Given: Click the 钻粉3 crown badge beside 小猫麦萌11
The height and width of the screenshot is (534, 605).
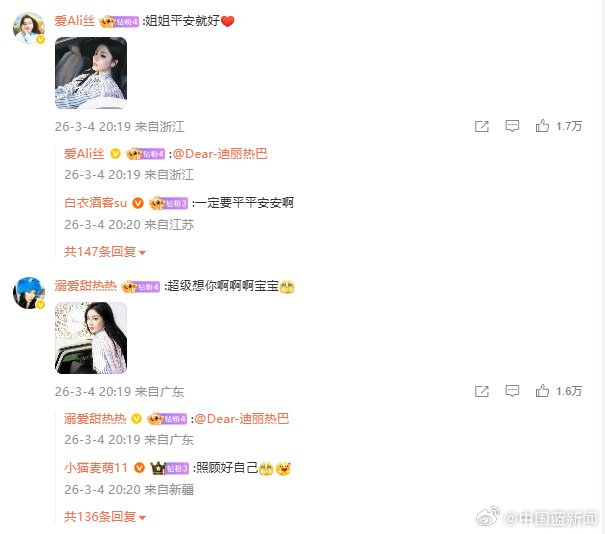Looking at the screenshot, I should (x=169, y=468).
